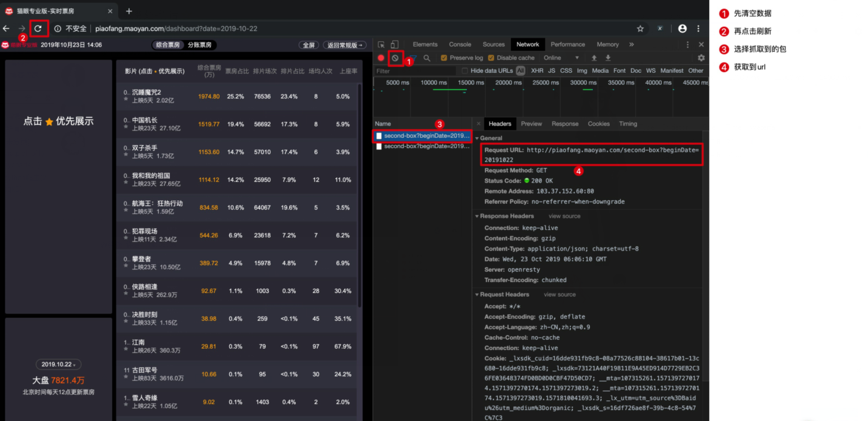
Task: Open a new browser tab
Action: (129, 11)
